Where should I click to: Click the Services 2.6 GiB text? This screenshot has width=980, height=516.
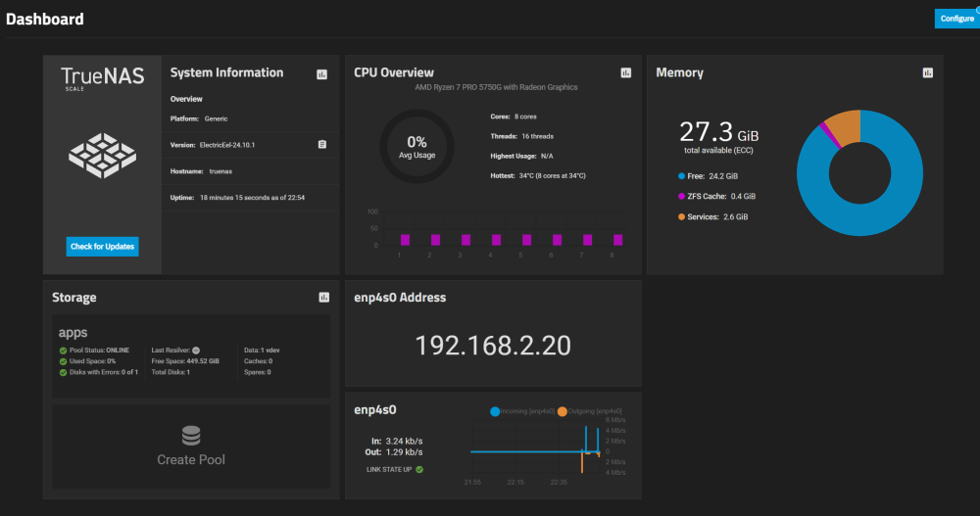click(717, 216)
